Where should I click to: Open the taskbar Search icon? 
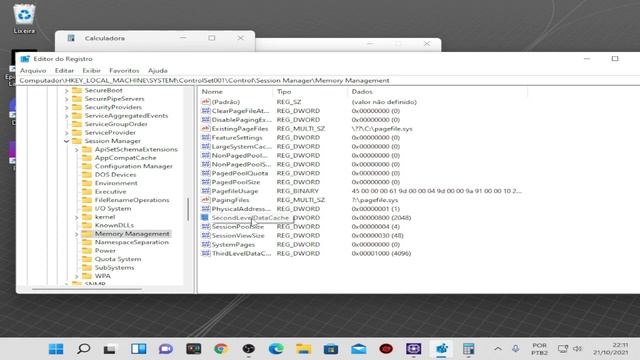pyautogui.click(x=84, y=349)
